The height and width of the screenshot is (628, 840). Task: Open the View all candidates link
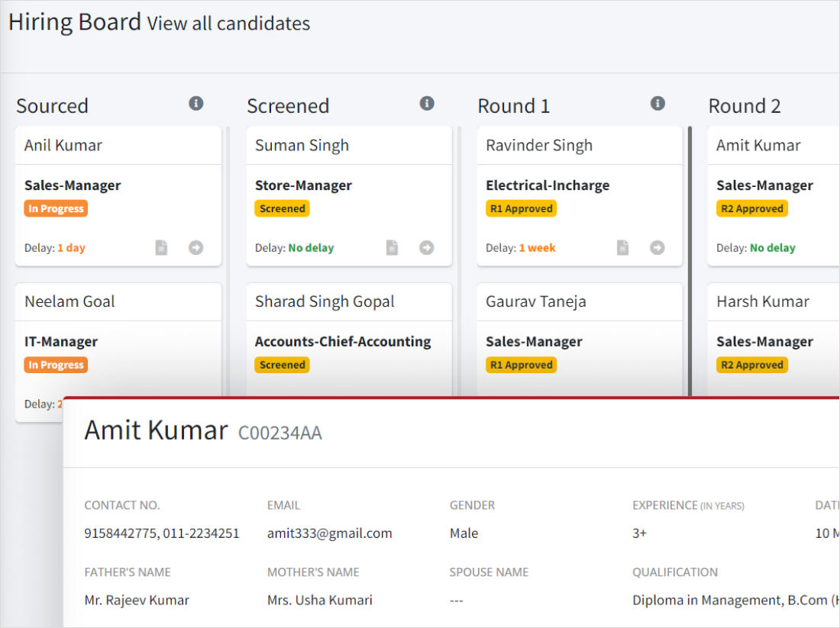(x=228, y=24)
